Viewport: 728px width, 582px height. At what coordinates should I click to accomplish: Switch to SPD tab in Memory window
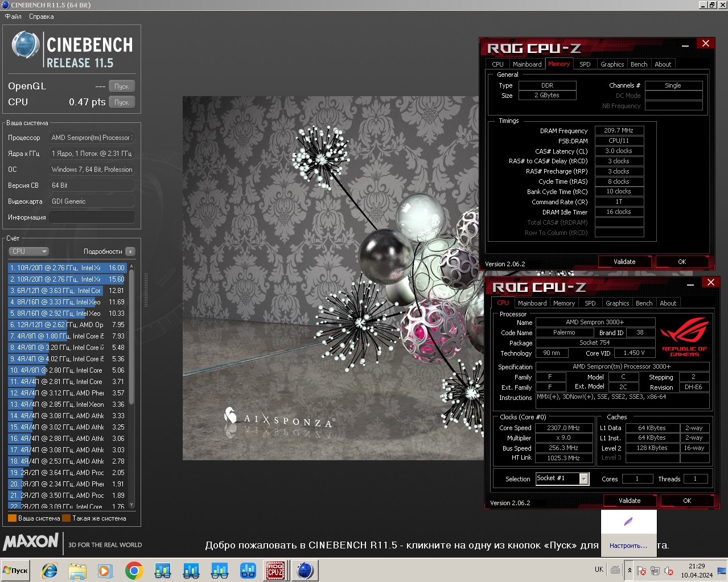click(x=585, y=64)
